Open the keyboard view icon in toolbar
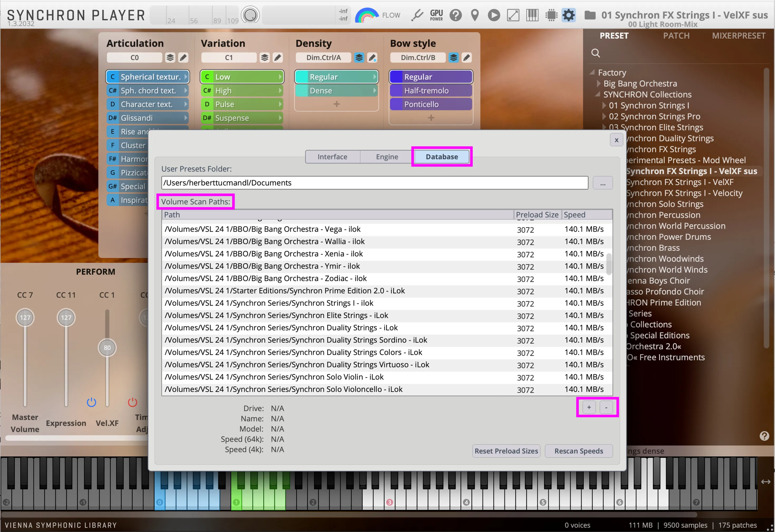The height and width of the screenshot is (532, 775). pos(532,15)
